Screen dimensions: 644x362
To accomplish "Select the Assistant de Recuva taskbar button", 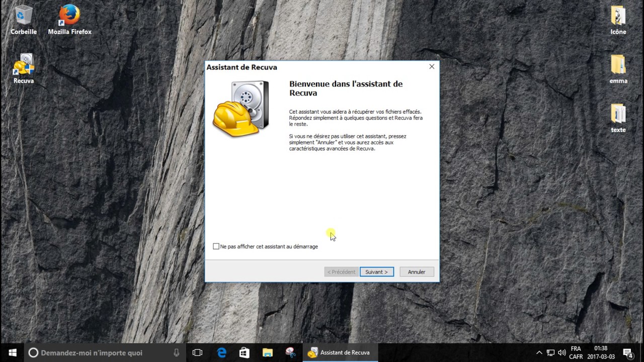I will click(340, 352).
